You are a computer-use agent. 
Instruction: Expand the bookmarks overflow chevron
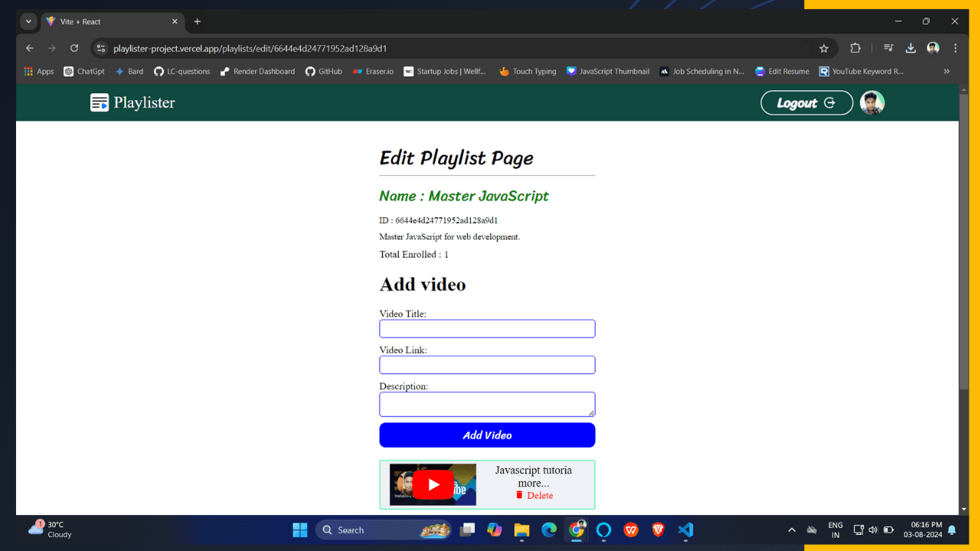946,71
